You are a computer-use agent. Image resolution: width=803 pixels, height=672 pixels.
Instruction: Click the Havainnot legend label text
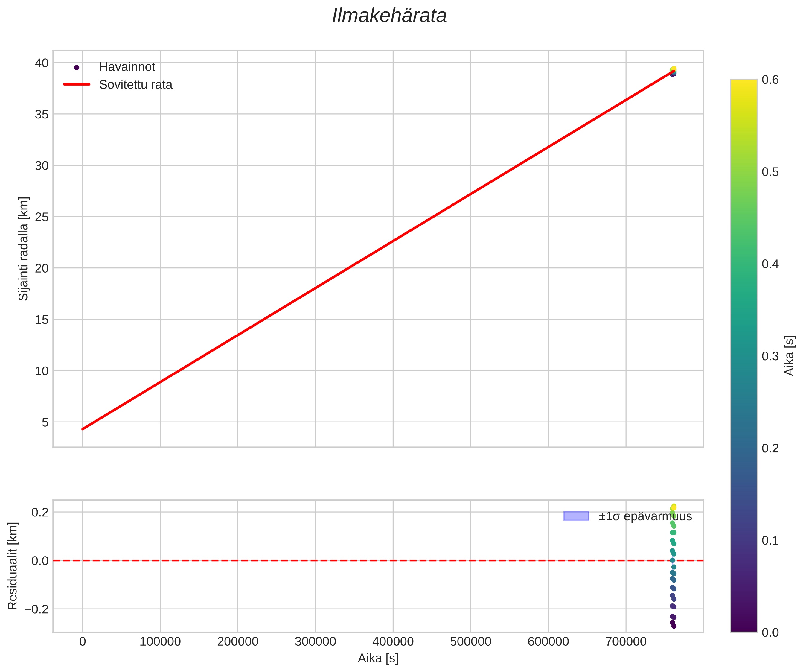click(x=127, y=67)
